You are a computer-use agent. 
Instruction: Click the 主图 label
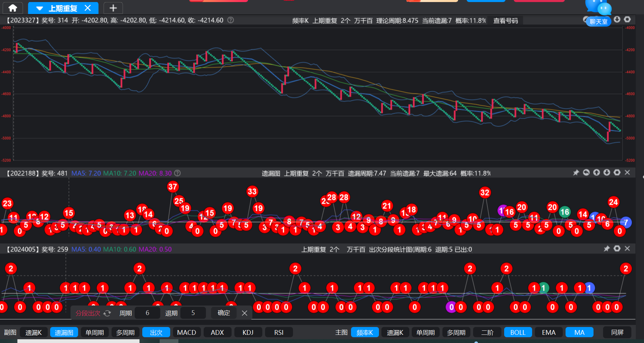[341, 332]
